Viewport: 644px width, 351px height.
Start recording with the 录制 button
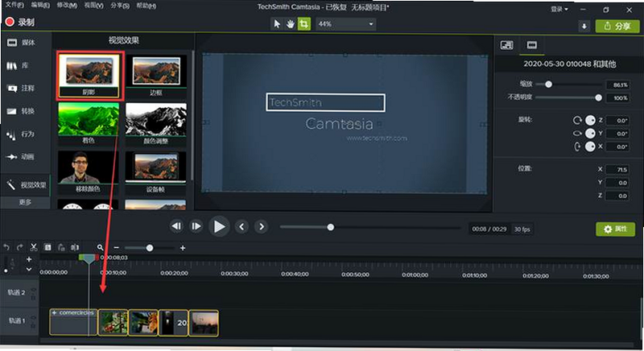coord(19,23)
